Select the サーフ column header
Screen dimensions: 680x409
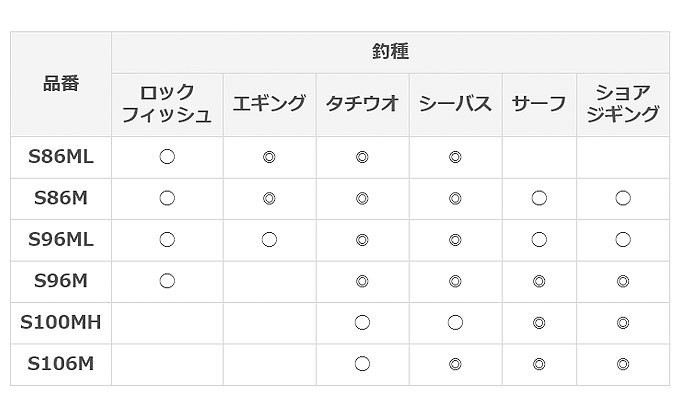pyautogui.click(x=539, y=105)
